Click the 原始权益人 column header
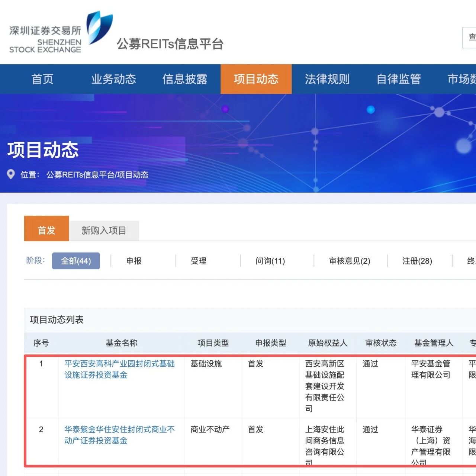Screen dimensions: 476x476 click(x=328, y=343)
